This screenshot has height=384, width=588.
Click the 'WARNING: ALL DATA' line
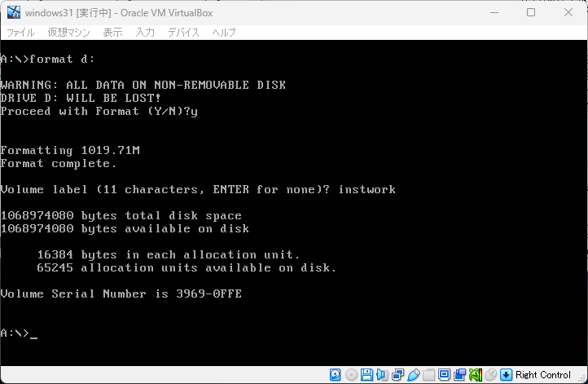[143, 86]
